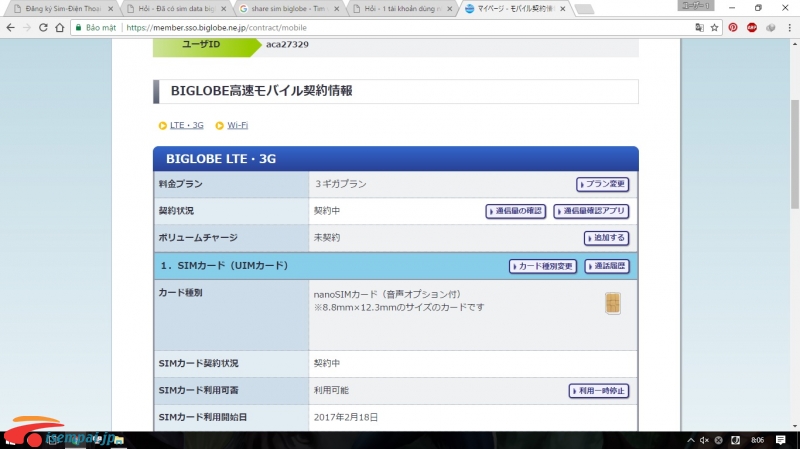Close the Hỏi - 1 tài khoản dùng tab

[449, 9]
